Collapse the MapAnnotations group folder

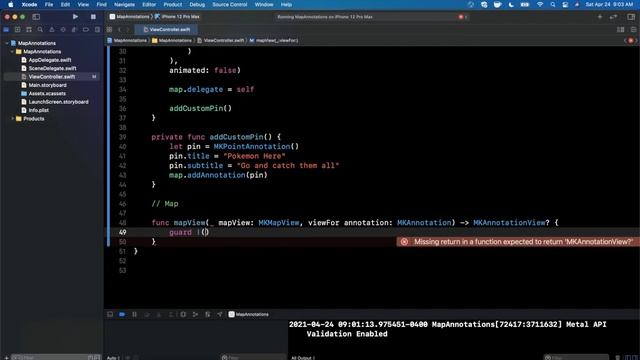tap(12, 51)
